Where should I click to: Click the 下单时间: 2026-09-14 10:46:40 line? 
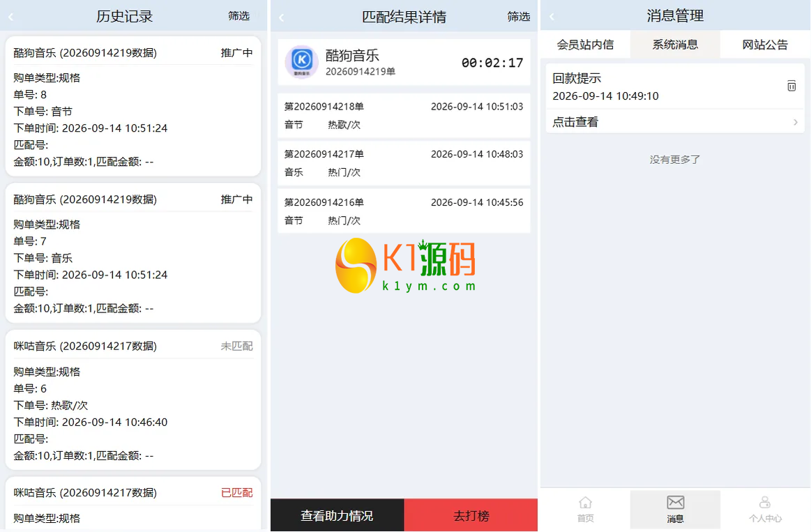tap(91, 422)
